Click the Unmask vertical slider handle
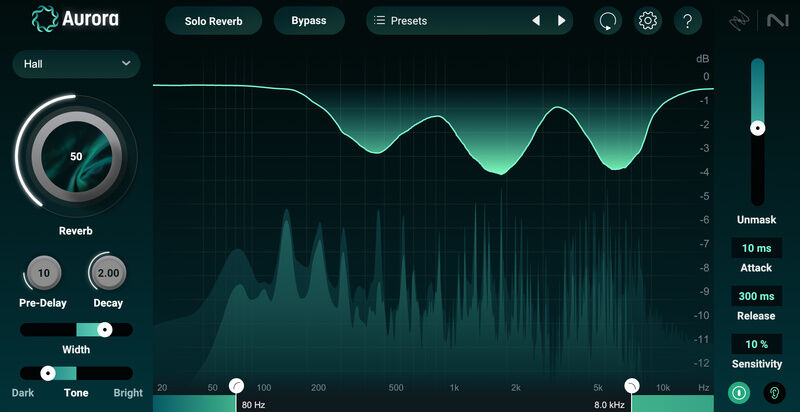 pos(758,128)
